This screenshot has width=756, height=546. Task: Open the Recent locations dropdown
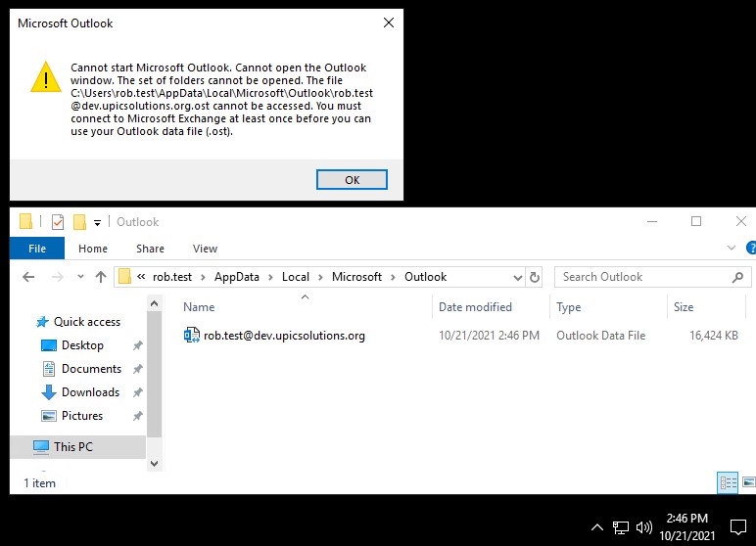pyautogui.click(x=80, y=277)
